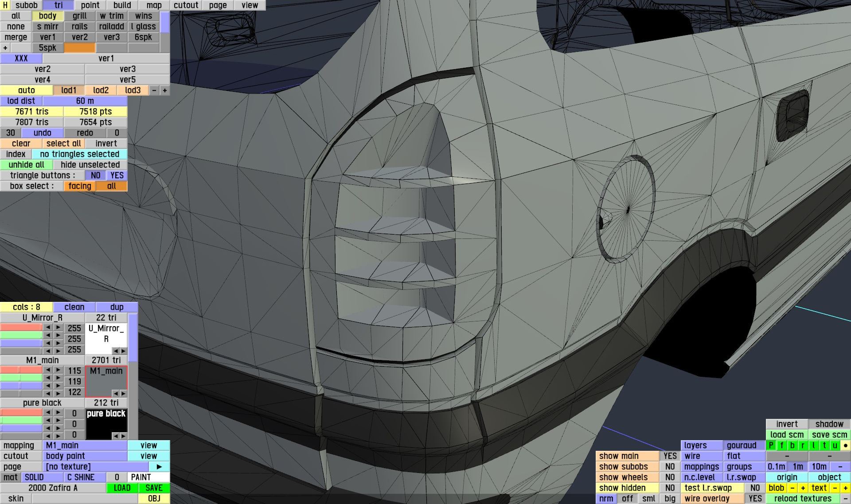Image resolution: width=851 pixels, height=504 pixels.
Task: Open the map tab
Action: (154, 5)
